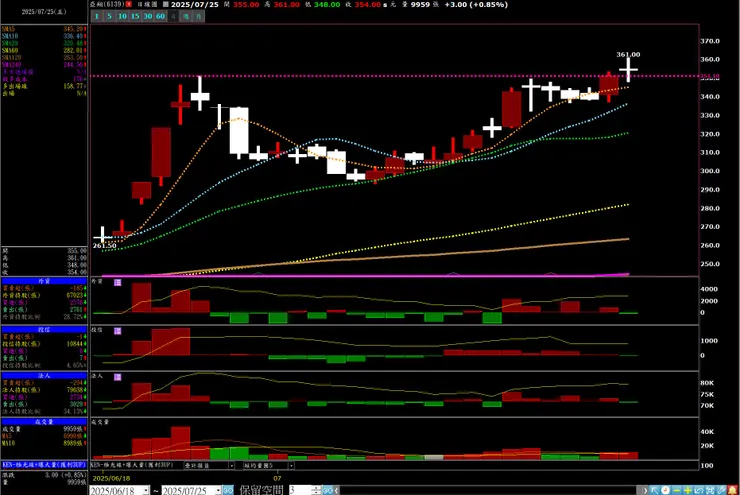Screen dimensions: 740x495
Task: Click the restore-range icon after the plus icon
Action: tap(699, 491)
